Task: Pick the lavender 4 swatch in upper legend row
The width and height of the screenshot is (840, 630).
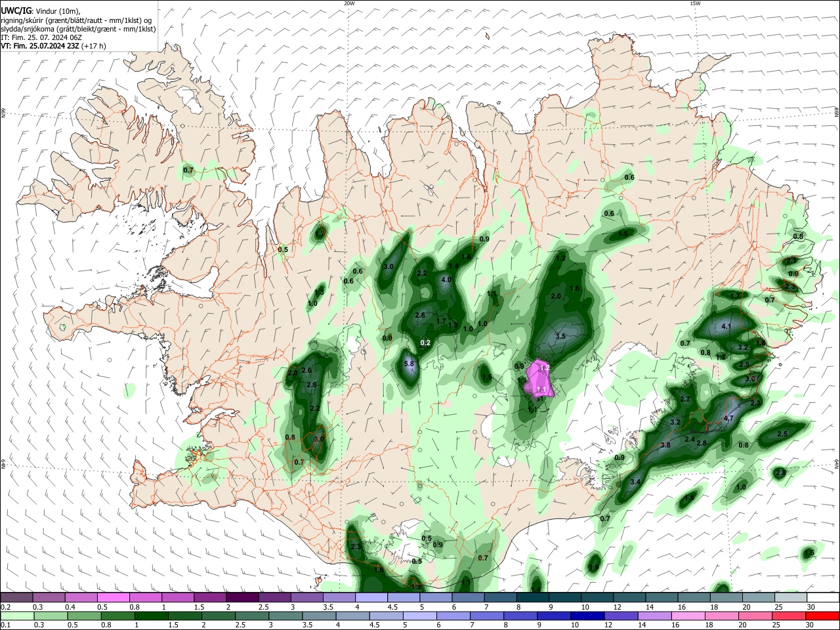Action: coord(371,597)
